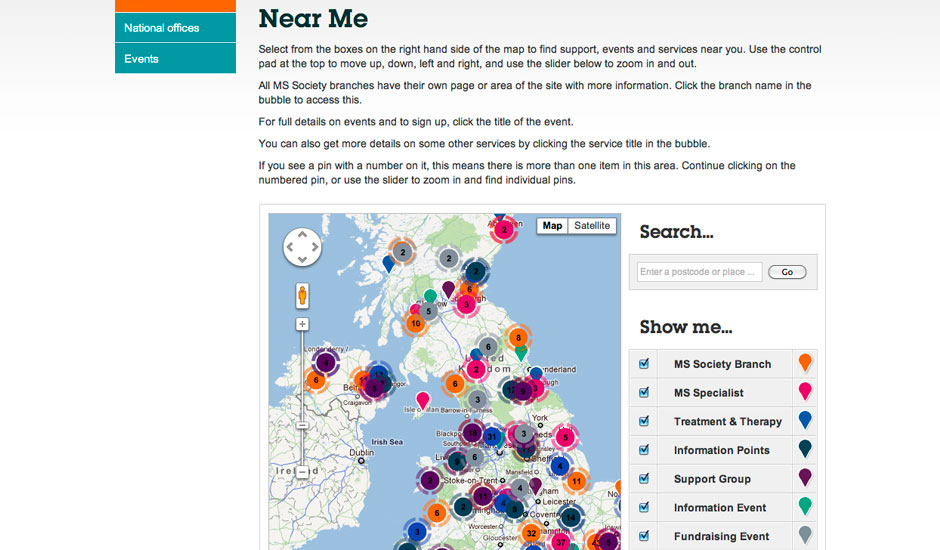940x550 pixels.
Task: Uncheck Treatment & Therapy filter
Action: (644, 421)
